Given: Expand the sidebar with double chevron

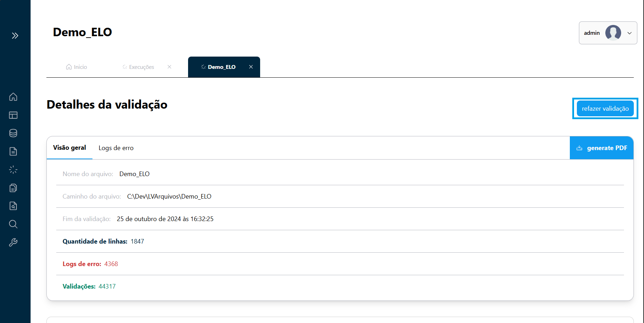Looking at the screenshot, I should 15,35.
